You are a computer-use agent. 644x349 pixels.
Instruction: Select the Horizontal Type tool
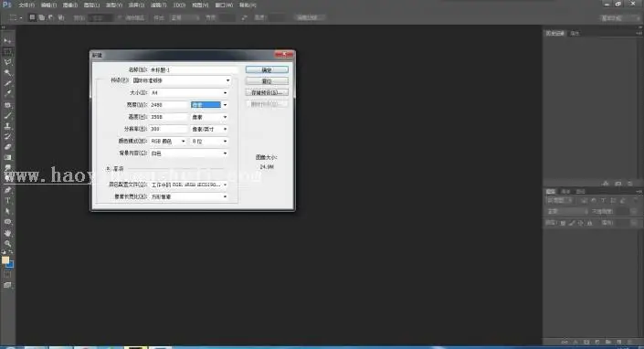[7, 201]
